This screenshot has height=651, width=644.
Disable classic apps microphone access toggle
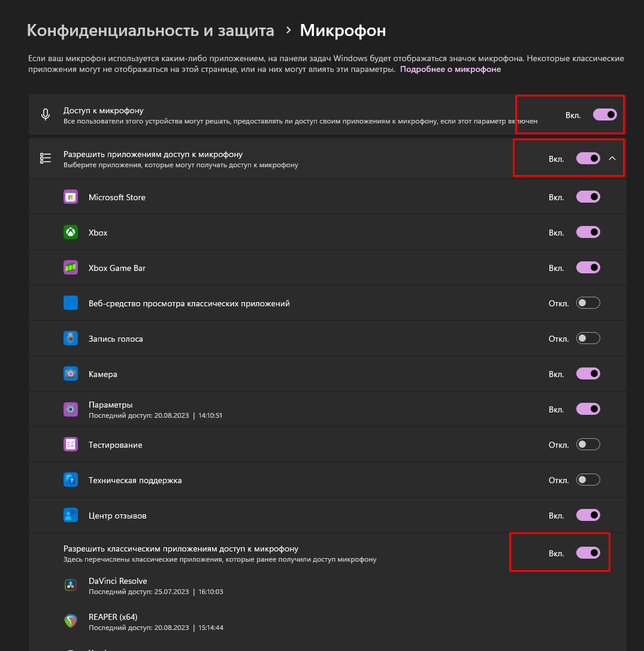point(588,553)
